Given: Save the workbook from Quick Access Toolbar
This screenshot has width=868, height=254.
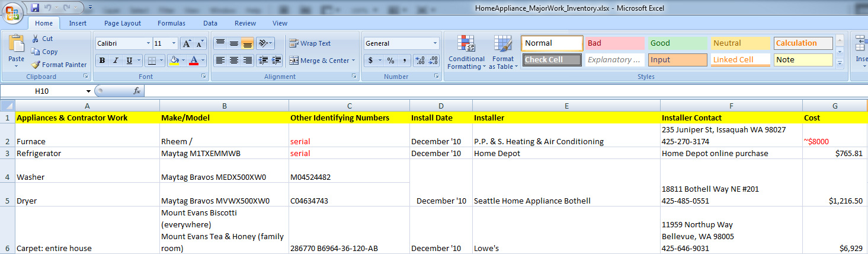Looking at the screenshot, I should pyautogui.click(x=35, y=8).
